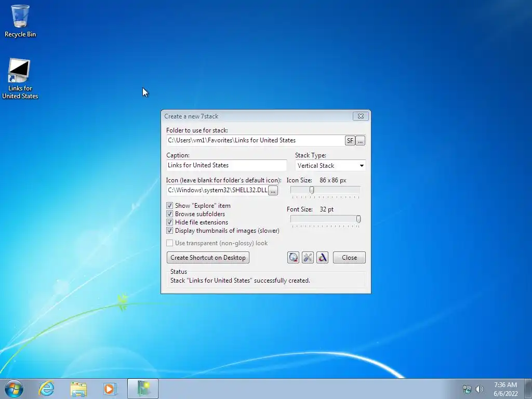Open the Recycle Bin desktop icon
Image resolution: width=532 pixels, height=399 pixels.
click(x=20, y=21)
